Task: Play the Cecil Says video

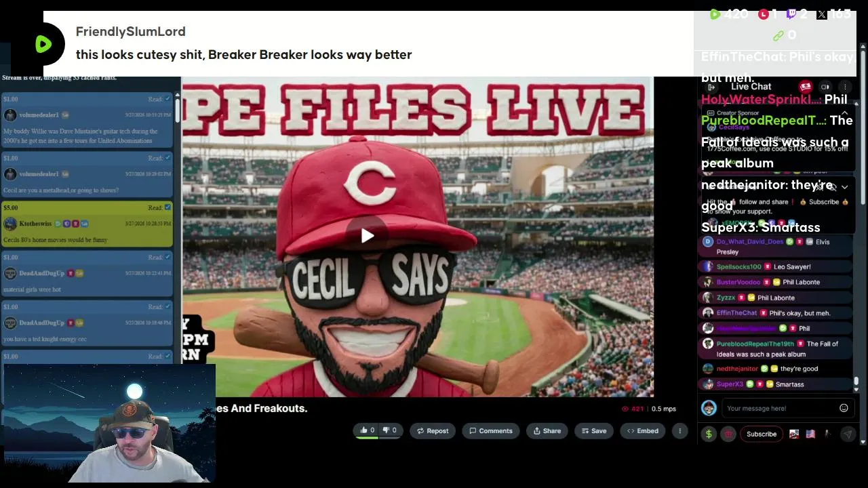Action: click(367, 236)
